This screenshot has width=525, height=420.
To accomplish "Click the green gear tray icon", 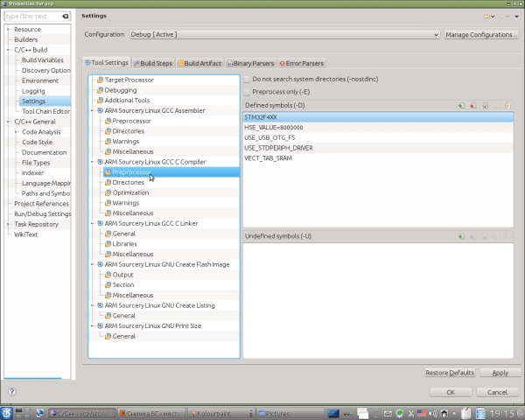I will tap(400, 414).
